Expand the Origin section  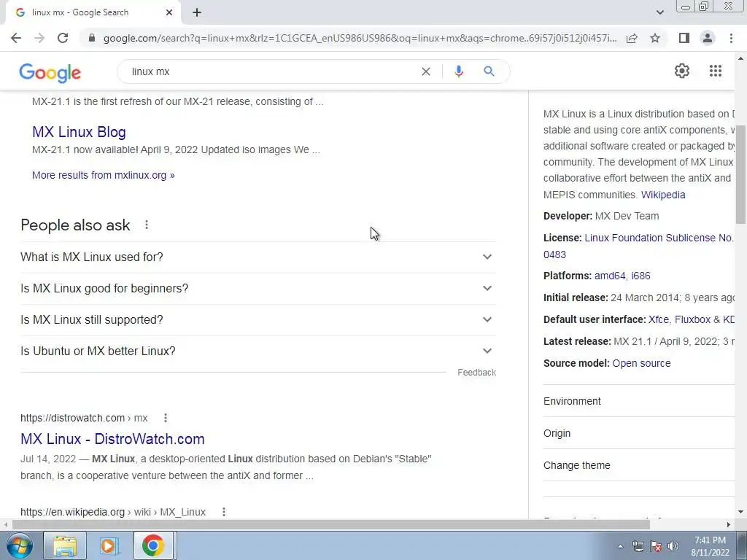pyautogui.click(x=639, y=433)
